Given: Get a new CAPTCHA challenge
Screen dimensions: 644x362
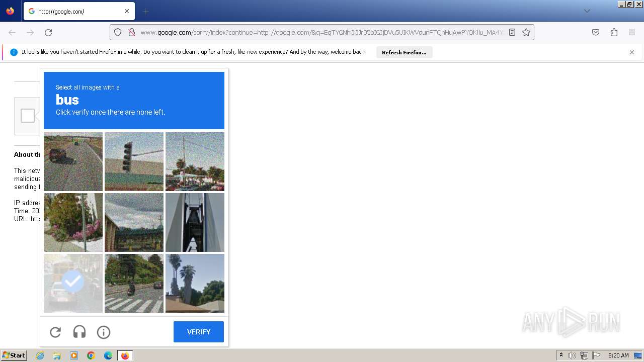Looking at the screenshot, I should tap(55, 332).
